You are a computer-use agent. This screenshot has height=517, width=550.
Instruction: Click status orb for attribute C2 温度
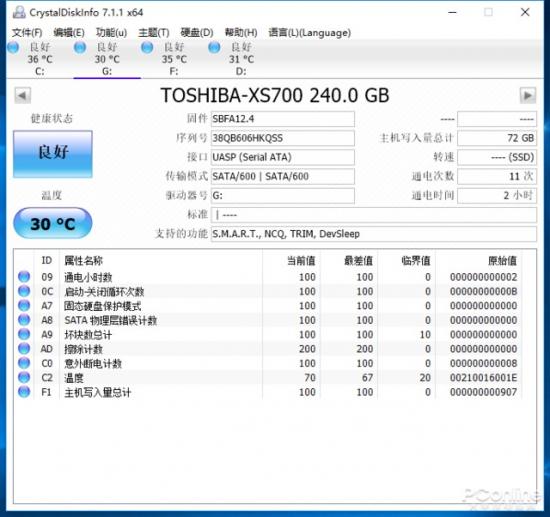click(24, 377)
